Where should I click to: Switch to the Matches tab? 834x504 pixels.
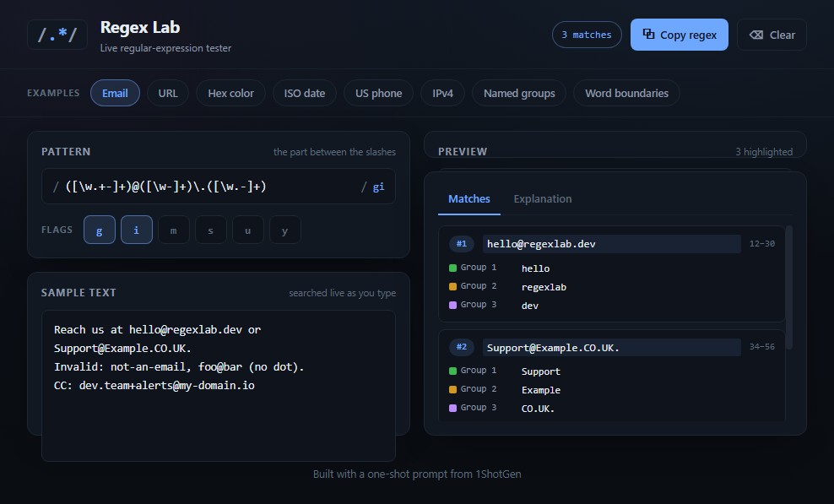tap(469, 199)
